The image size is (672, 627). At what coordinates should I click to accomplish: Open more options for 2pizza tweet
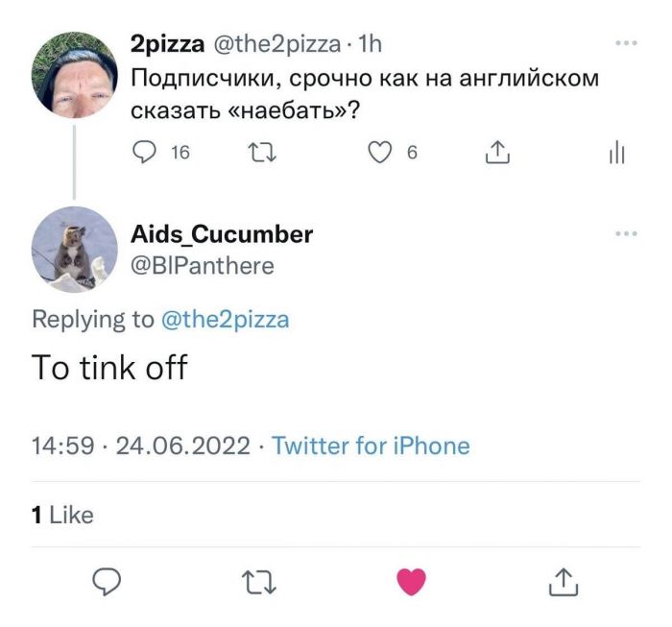[625, 43]
